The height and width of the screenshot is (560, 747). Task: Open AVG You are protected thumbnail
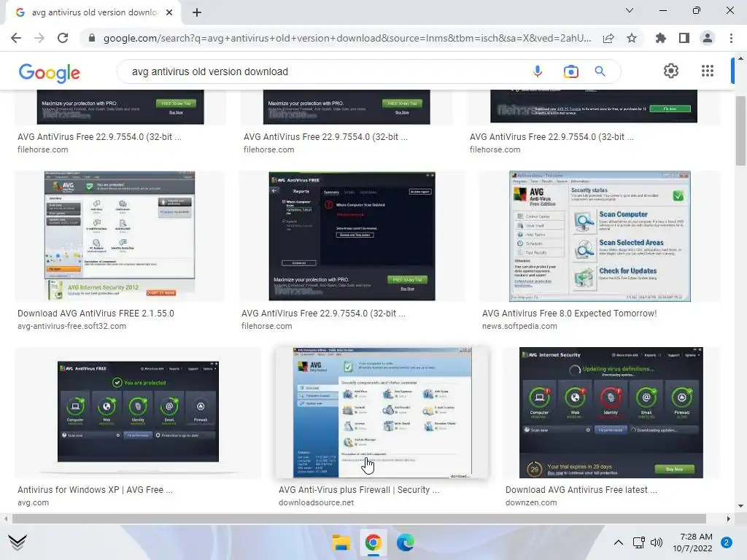[x=138, y=411]
